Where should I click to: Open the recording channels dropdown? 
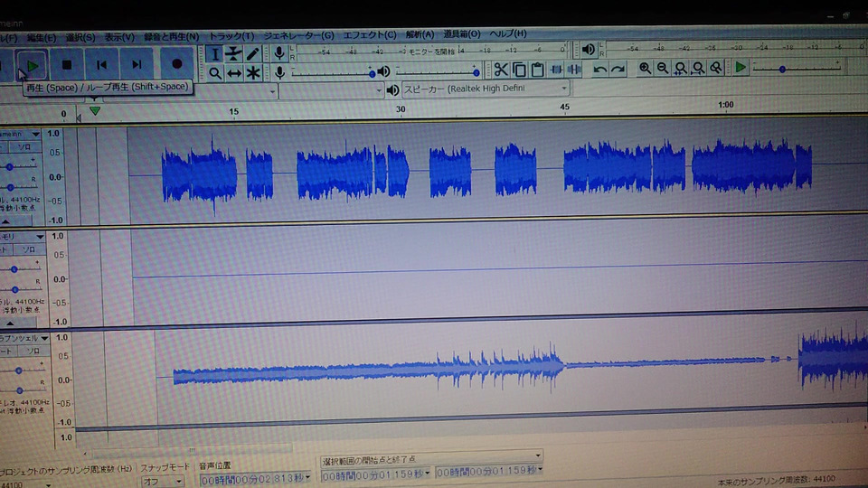pyautogui.click(x=331, y=90)
